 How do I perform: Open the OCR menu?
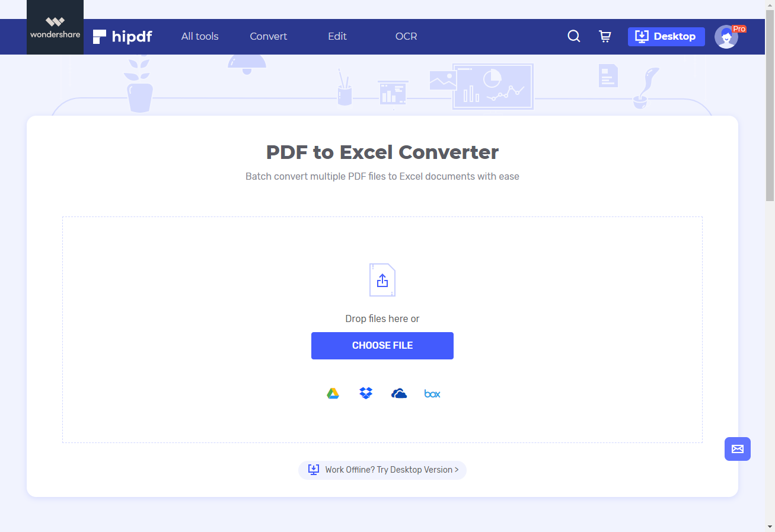406,36
